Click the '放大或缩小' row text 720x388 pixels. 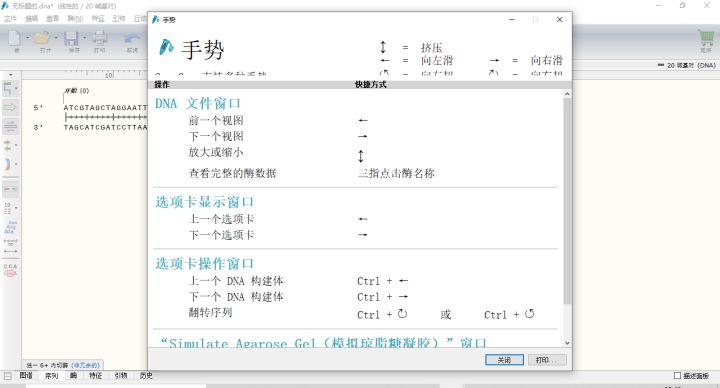point(216,152)
